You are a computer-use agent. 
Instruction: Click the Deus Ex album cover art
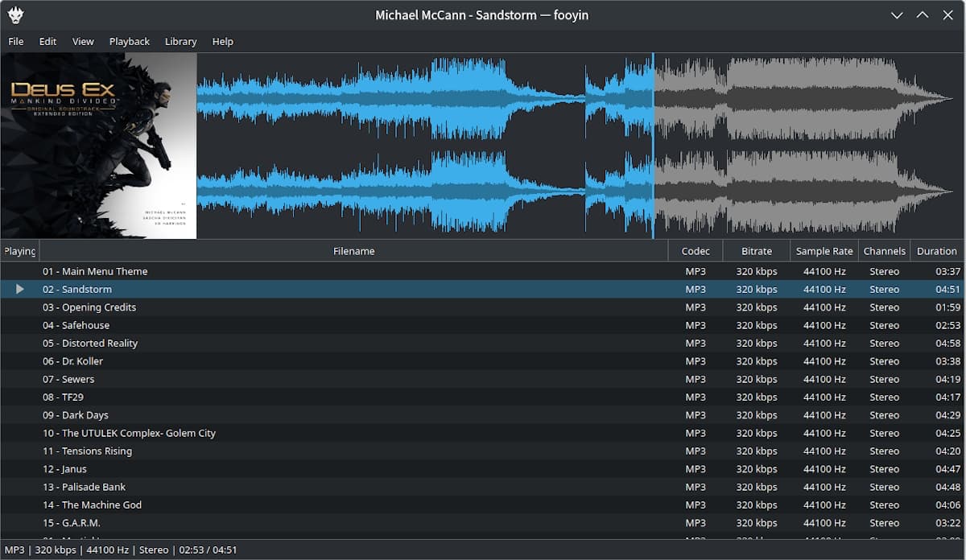(x=98, y=146)
